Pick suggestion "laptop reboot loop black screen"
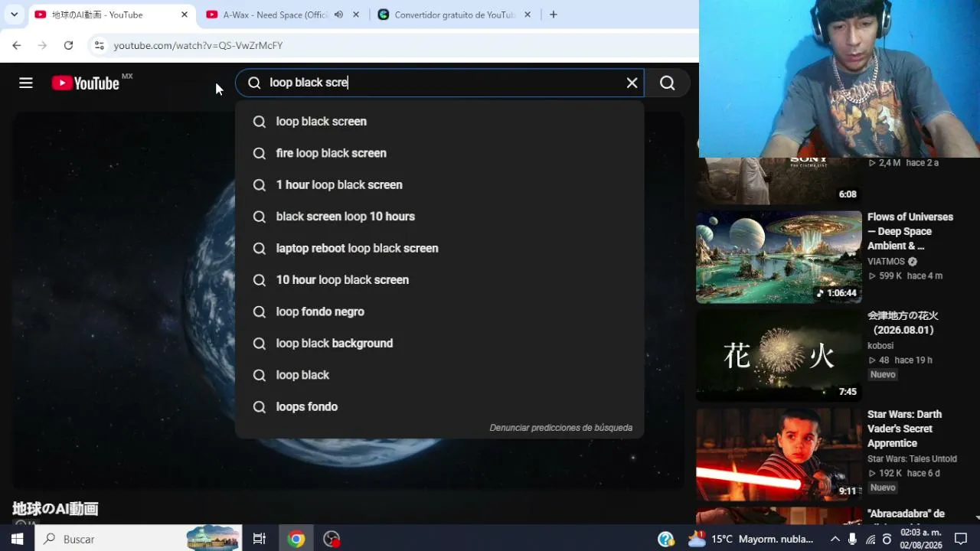The width and height of the screenshot is (980, 551). [439, 249]
